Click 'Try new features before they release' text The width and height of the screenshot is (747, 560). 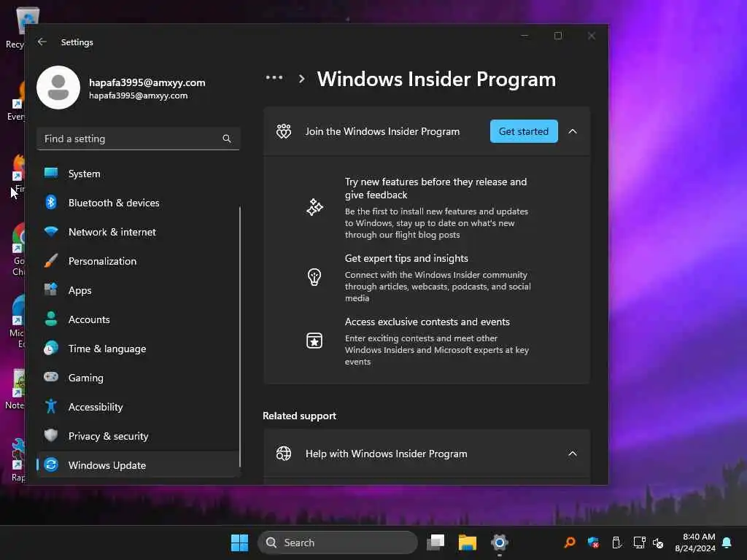(436, 188)
